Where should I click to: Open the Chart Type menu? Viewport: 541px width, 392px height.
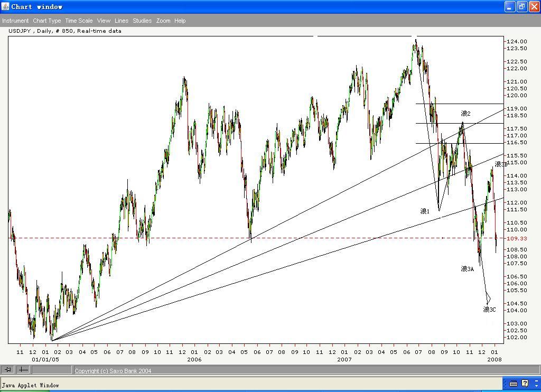(x=47, y=21)
